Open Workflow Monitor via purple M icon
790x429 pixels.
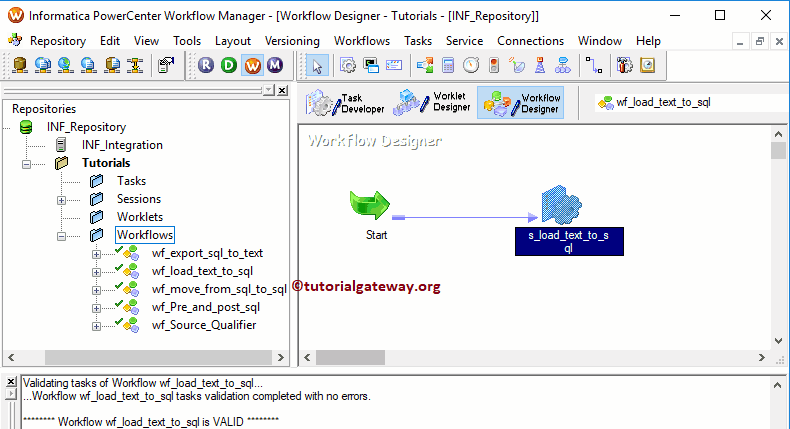point(275,65)
